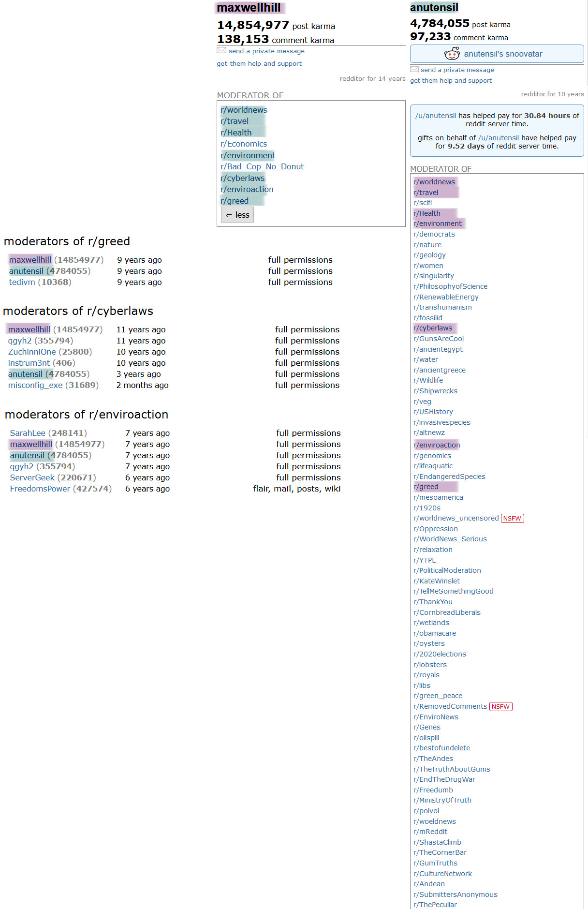Open r/bestofundelete subreddit link
This screenshot has height=909, width=588.
tap(441, 748)
